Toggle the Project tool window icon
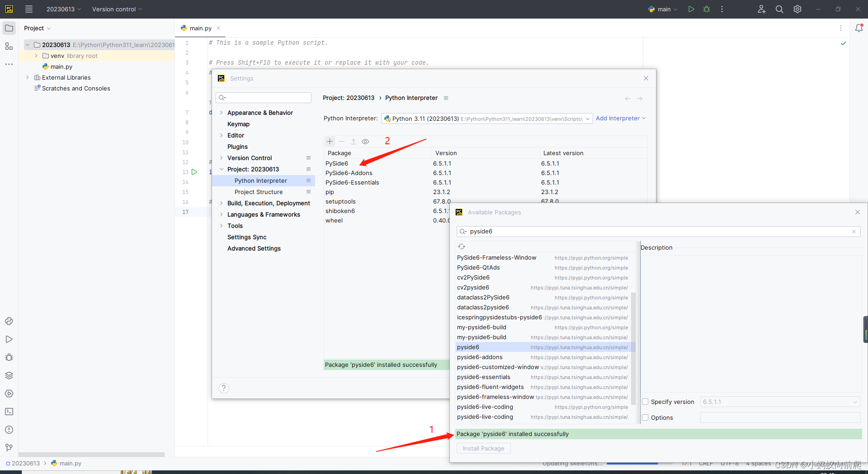The width and height of the screenshot is (868, 474). [x=9, y=28]
